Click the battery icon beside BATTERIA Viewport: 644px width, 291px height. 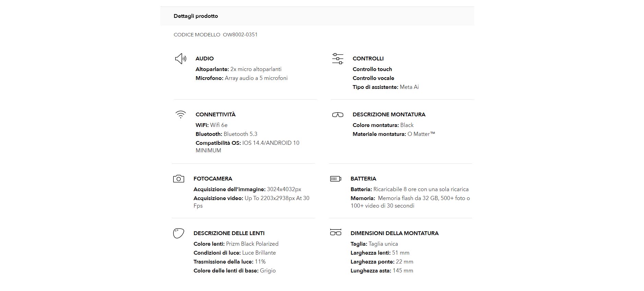[335, 179]
